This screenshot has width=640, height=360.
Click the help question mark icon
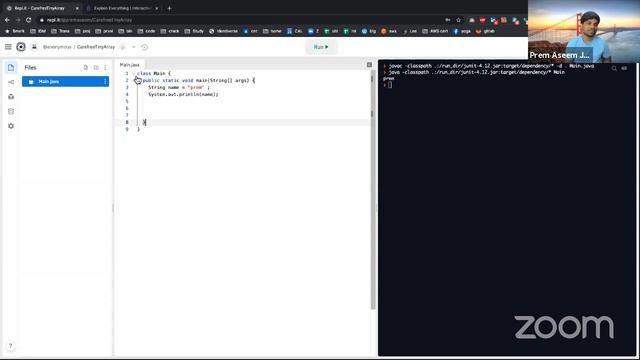[11, 346]
